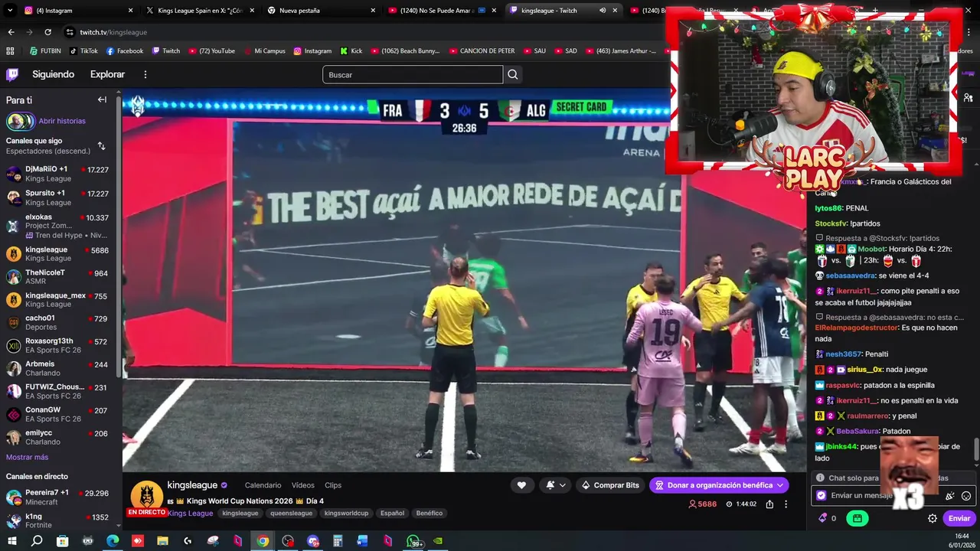Click Mostrar más under followed channels

(27, 457)
